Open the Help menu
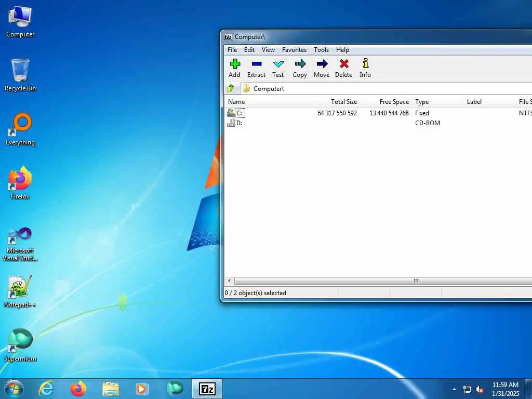Screen dimensions: 532x399 (x=342, y=50)
